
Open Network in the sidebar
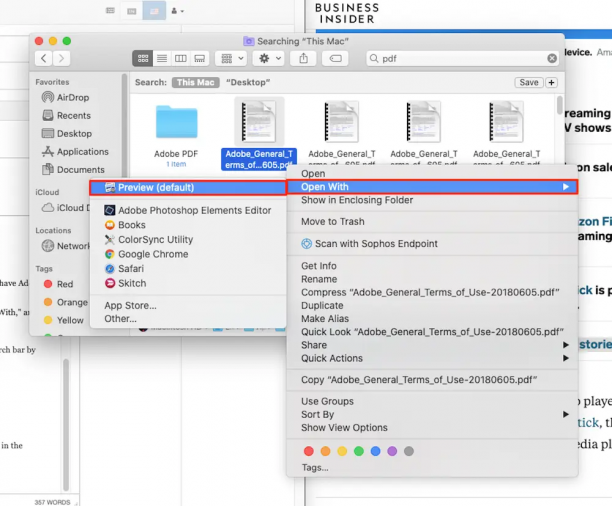tap(65, 246)
